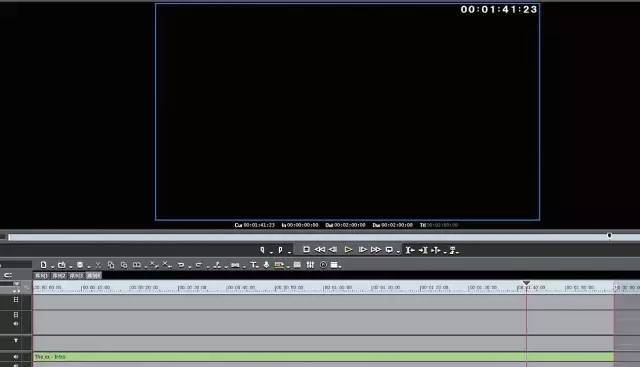Save the project using the disk icon
Viewport: 640px width, 367px height.
pos(80,265)
